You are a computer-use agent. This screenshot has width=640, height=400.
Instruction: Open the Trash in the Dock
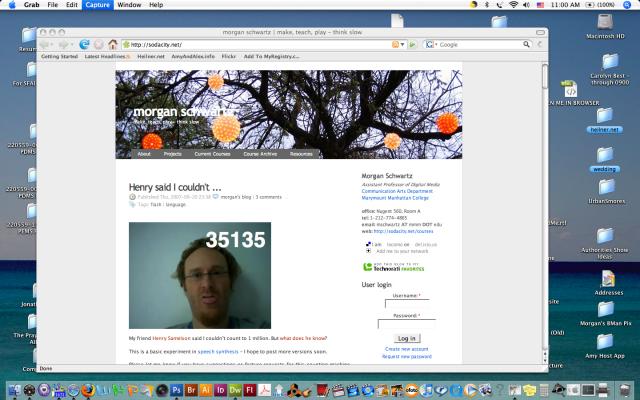[x=624, y=390]
